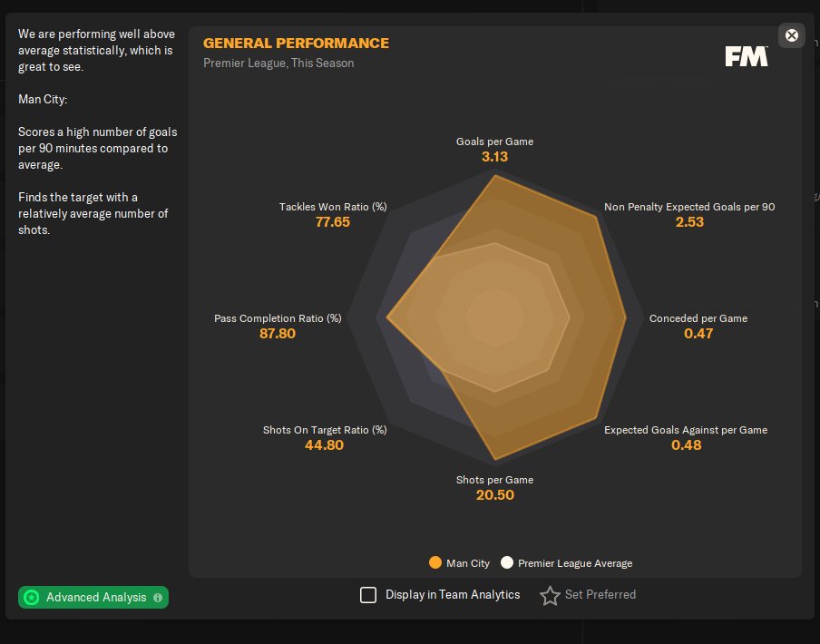Click the 77.65 tackles won value
The width and height of the screenshot is (820, 644).
click(x=333, y=221)
